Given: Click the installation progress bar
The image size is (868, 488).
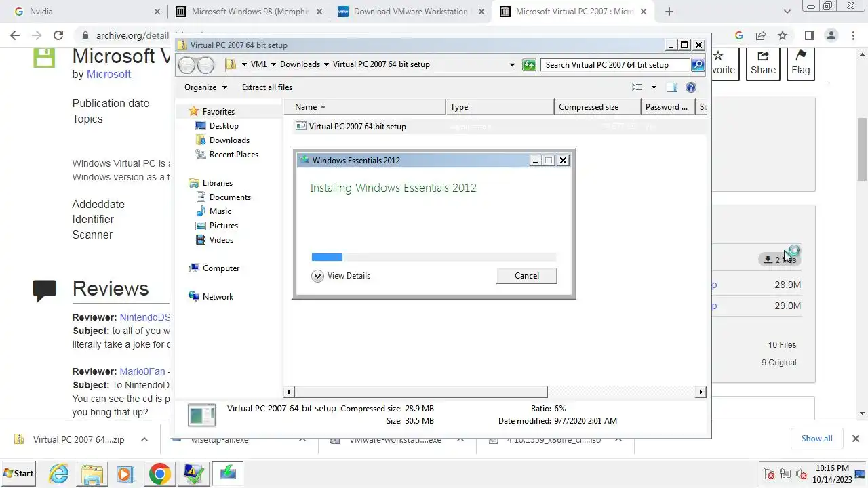Looking at the screenshot, I should point(434,257).
